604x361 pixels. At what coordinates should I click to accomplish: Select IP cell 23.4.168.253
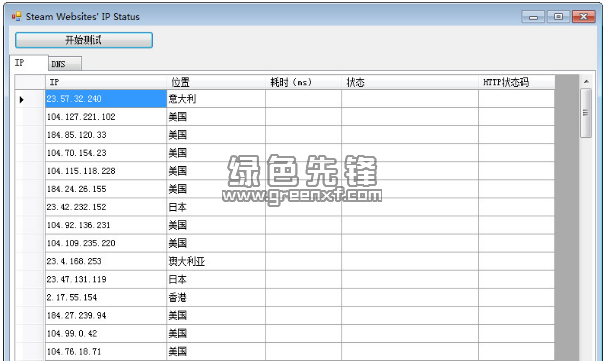click(106, 261)
